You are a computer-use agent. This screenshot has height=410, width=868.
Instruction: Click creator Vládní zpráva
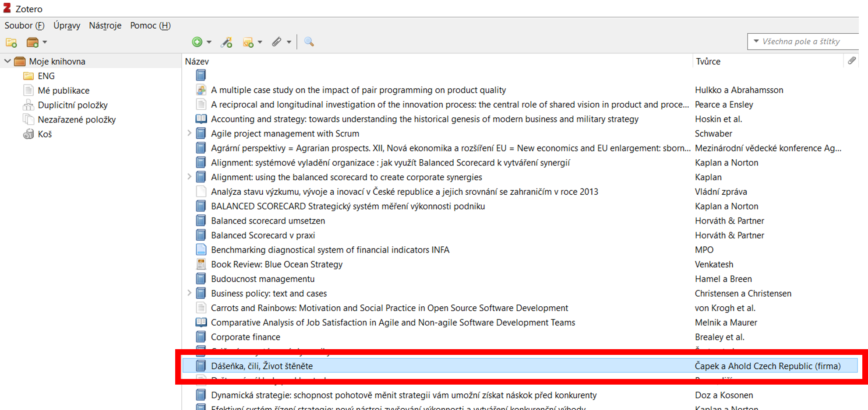721,192
